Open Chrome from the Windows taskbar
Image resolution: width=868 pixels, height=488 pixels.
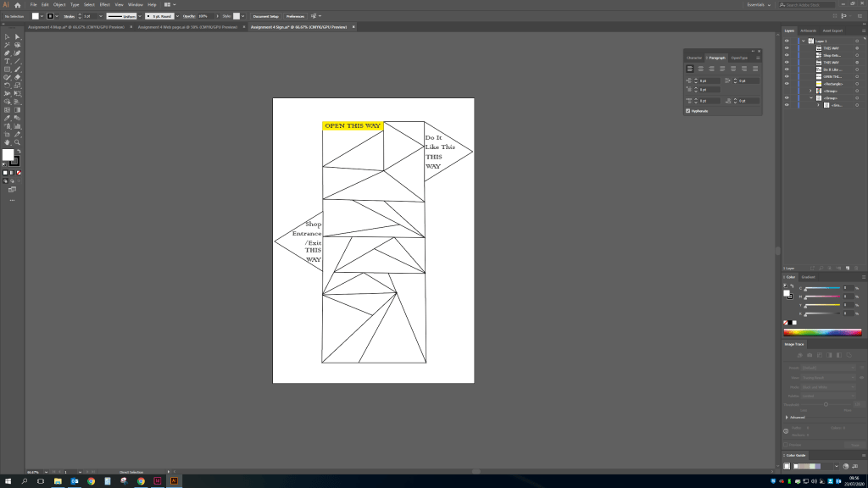(x=91, y=480)
